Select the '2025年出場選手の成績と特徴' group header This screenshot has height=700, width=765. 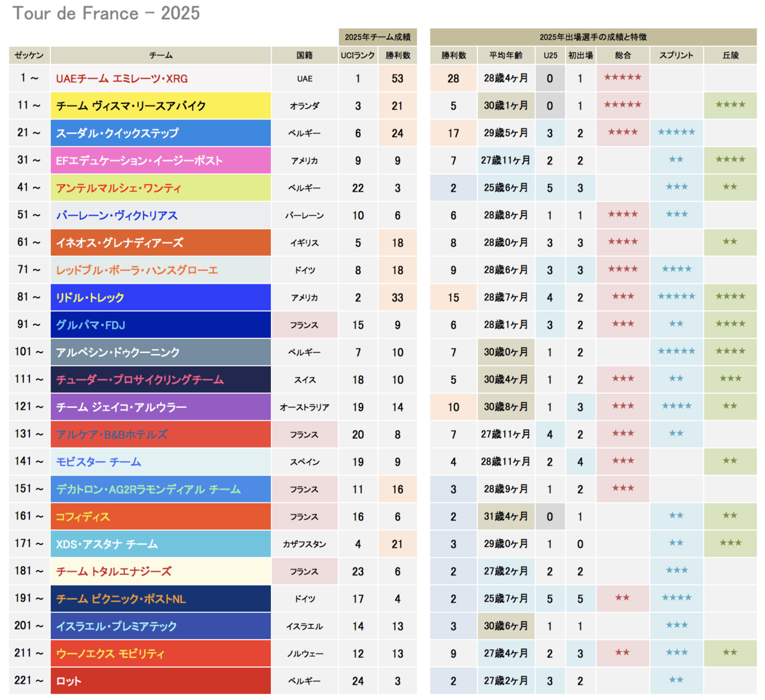pos(594,37)
